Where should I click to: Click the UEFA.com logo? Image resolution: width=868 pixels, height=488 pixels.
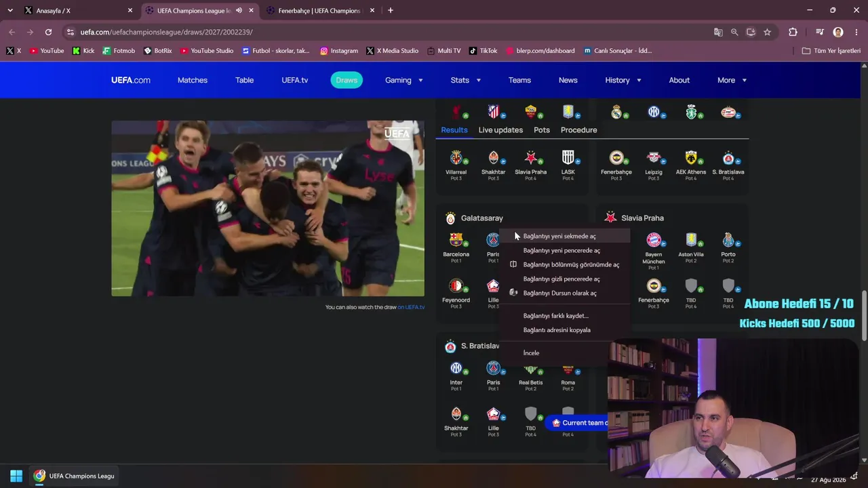tap(131, 80)
